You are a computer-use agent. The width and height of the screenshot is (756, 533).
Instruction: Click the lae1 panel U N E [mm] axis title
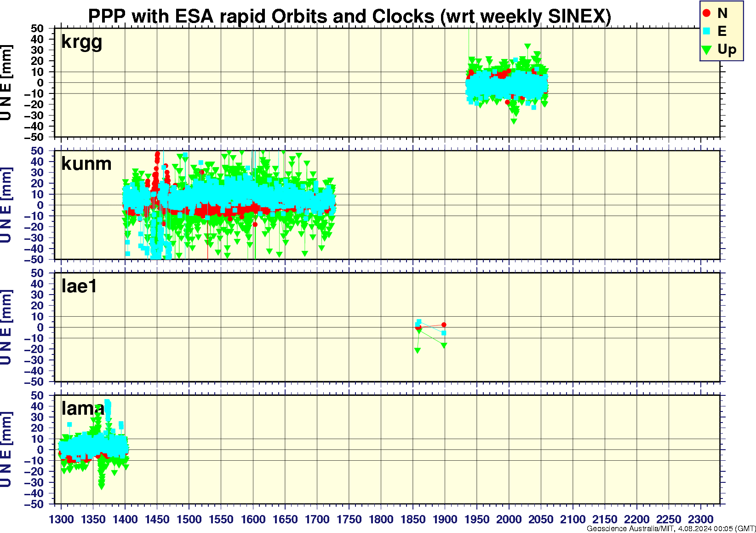(x=6, y=327)
